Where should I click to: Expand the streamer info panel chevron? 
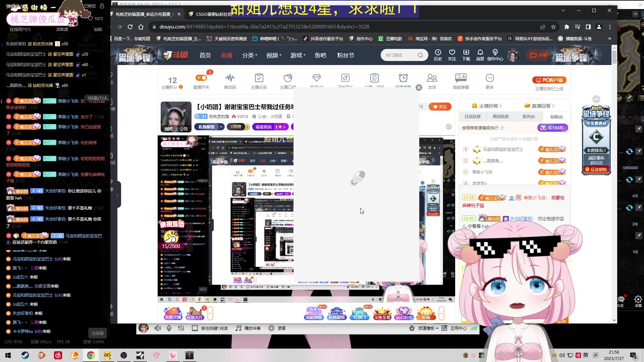point(449,127)
